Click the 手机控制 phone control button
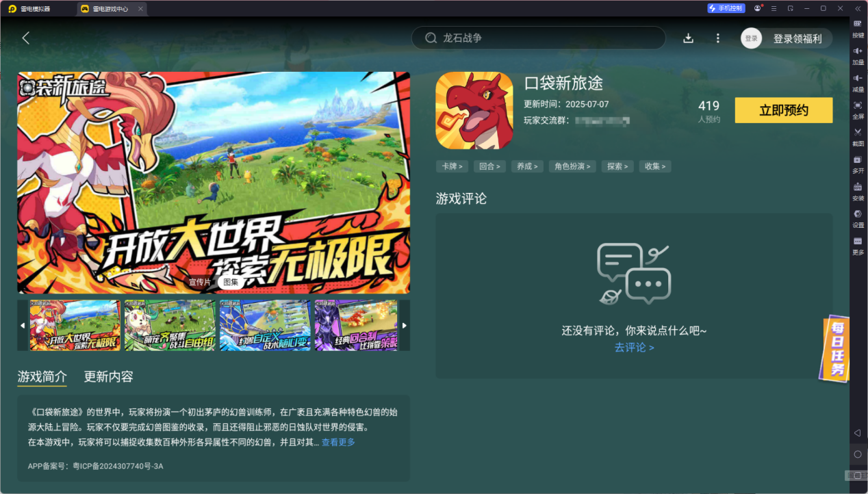868x494 pixels. [726, 8]
